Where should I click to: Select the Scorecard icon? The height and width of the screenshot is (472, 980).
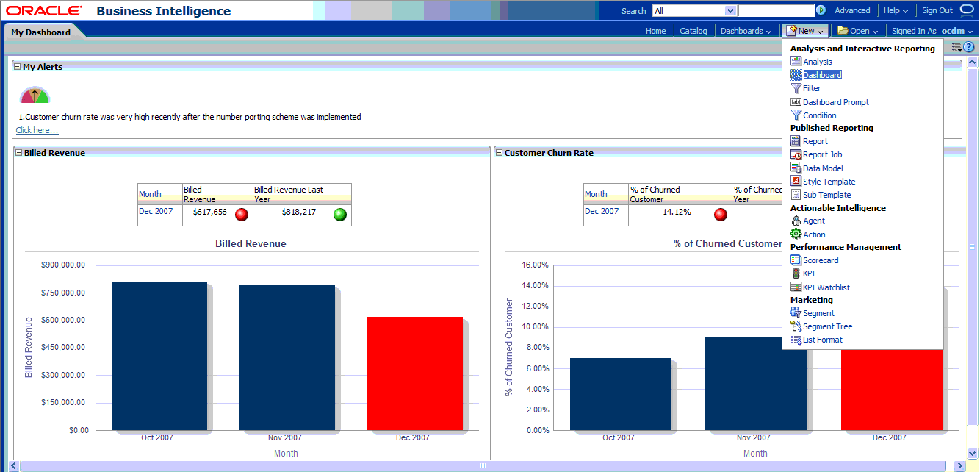(796, 260)
